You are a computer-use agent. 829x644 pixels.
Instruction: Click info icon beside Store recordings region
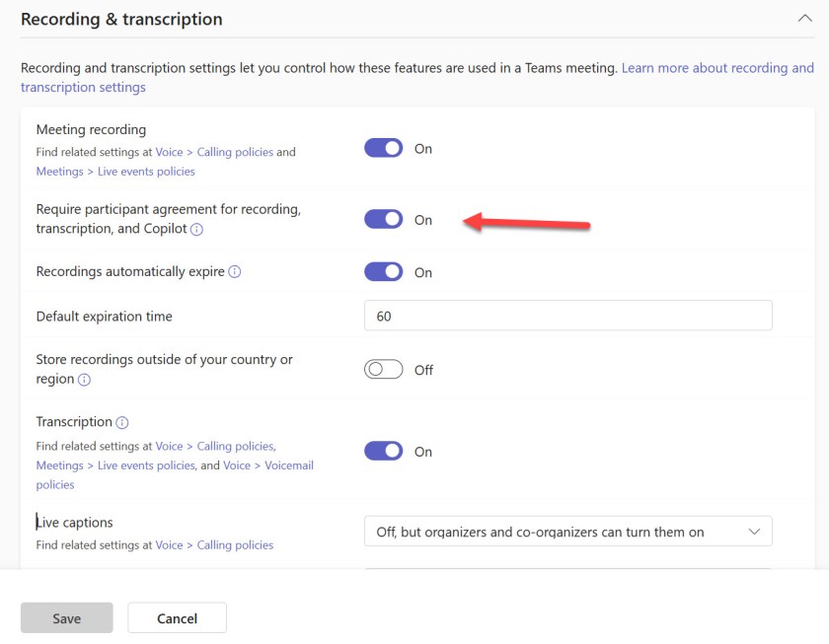tap(84, 380)
